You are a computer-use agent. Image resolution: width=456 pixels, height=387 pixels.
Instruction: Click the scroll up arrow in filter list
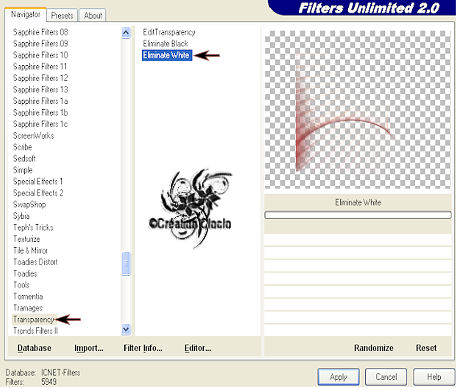[x=126, y=33]
